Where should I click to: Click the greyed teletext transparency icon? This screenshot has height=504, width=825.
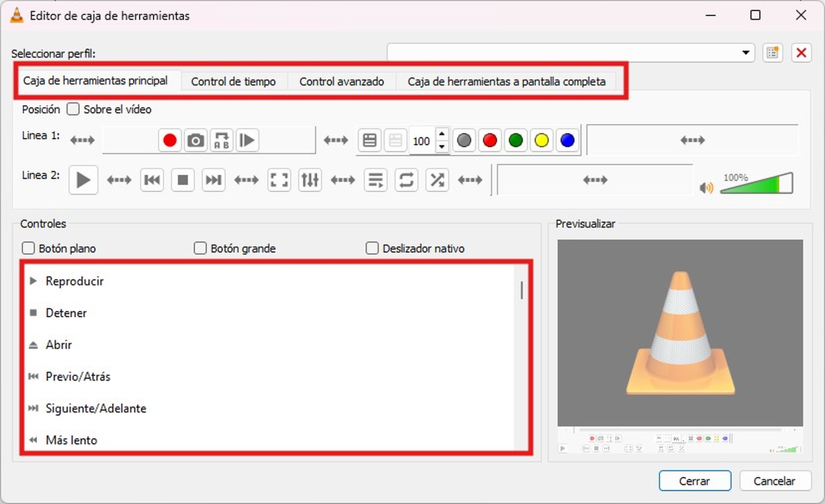click(396, 140)
